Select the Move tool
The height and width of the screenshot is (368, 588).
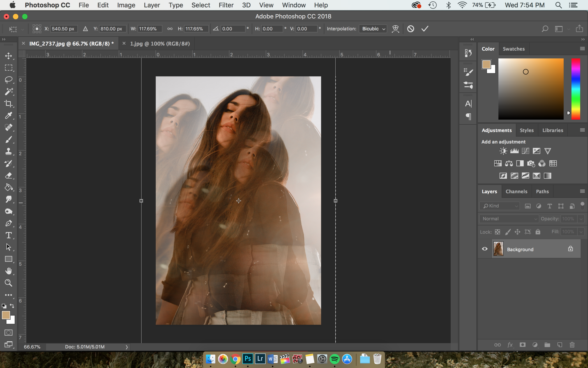click(8, 56)
